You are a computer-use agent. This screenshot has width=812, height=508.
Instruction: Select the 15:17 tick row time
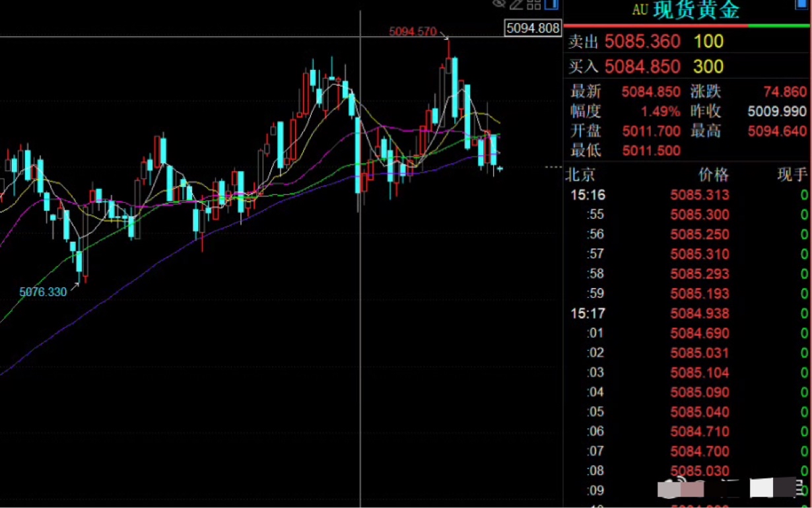(588, 313)
